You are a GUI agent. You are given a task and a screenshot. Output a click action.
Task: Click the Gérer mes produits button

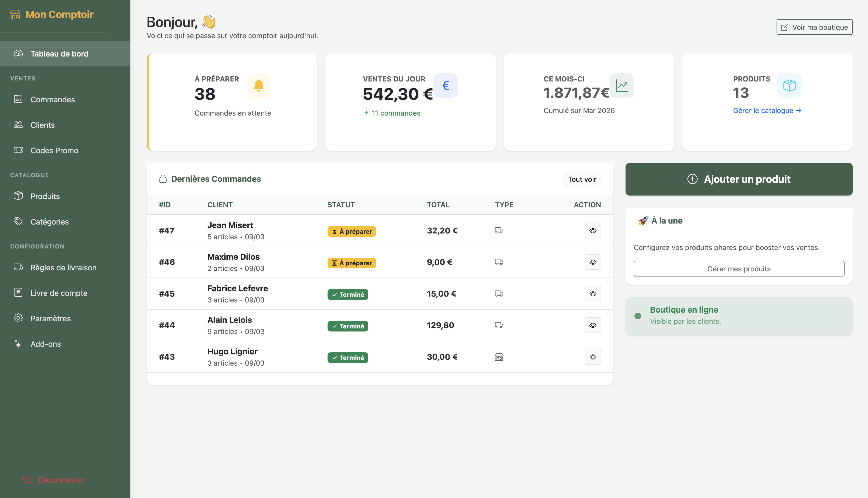pyautogui.click(x=739, y=269)
